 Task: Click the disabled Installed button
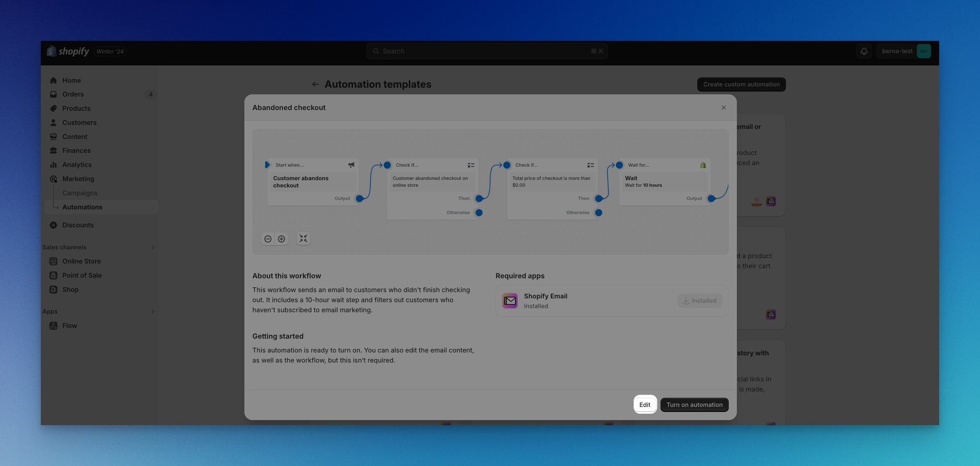[700, 301]
